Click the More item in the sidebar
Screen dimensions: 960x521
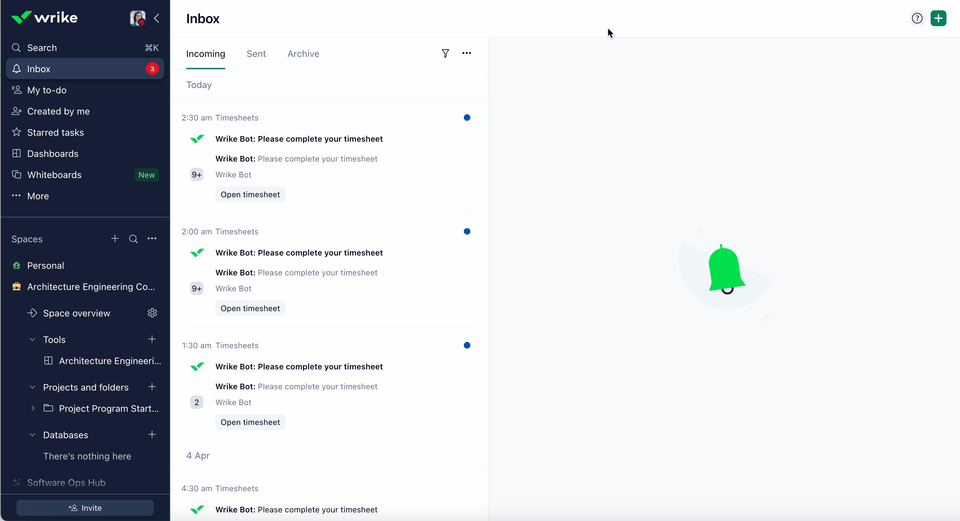(x=85, y=196)
